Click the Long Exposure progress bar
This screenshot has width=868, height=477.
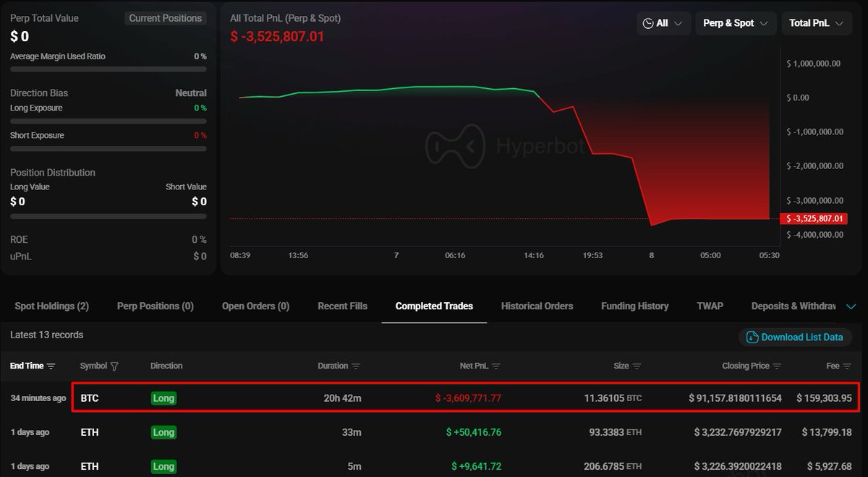109,121
